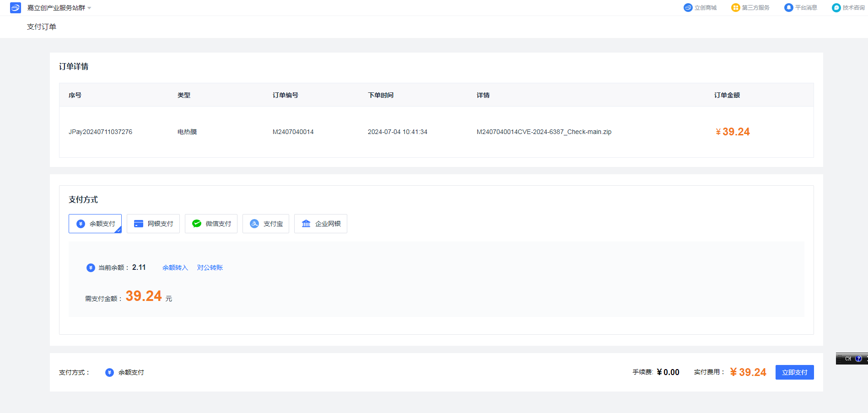Open 立创商城 from the top bar
868x413 pixels.
pos(700,8)
